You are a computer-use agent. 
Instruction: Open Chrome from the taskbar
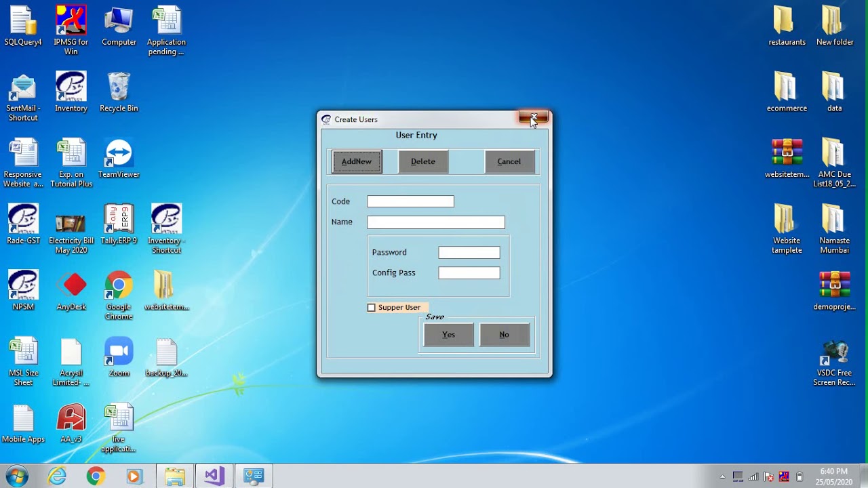[x=96, y=476]
